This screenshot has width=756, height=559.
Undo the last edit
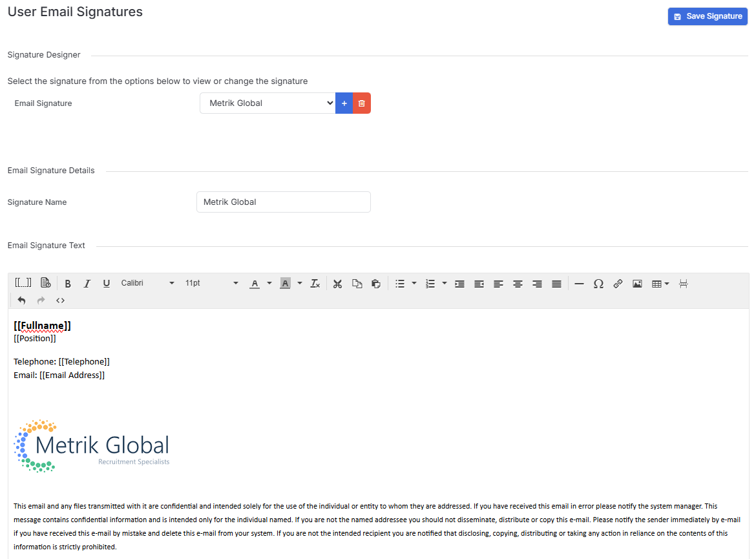point(22,300)
